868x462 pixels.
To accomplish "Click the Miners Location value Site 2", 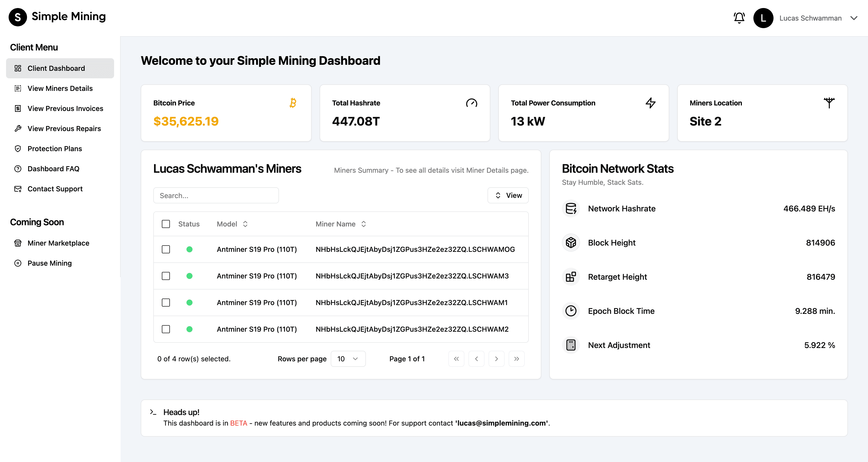I will pos(705,121).
